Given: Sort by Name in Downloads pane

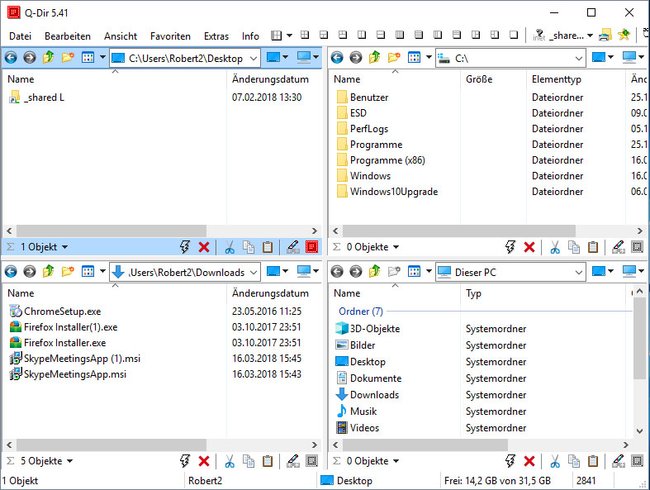Looking at the screenshot, I should [21, 293].
